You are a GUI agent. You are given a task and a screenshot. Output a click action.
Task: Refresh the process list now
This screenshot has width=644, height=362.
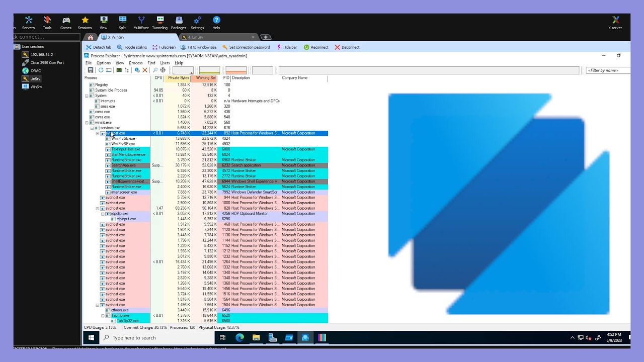101,70
